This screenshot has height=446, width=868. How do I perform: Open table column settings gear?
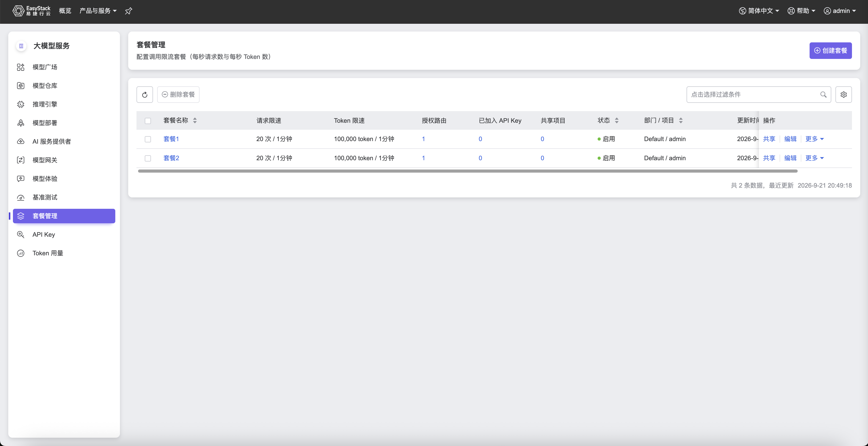pos(843,95)
